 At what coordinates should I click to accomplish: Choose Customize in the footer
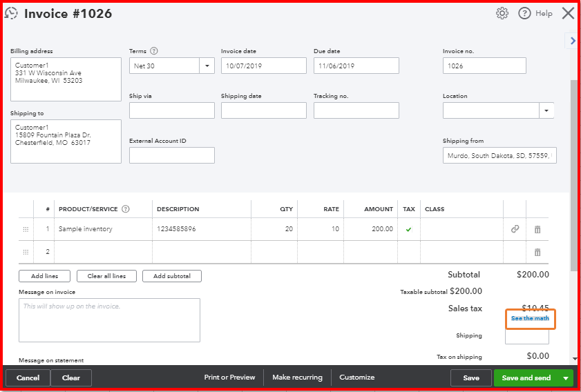357,378
